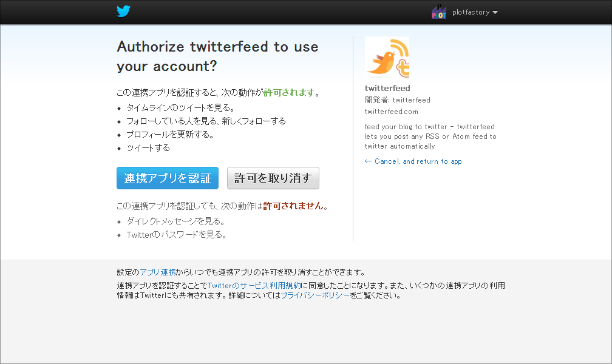Click the plotfactory profile avatar icon
This screenshot has height=364, width=612.
click(x=439, y=12)
